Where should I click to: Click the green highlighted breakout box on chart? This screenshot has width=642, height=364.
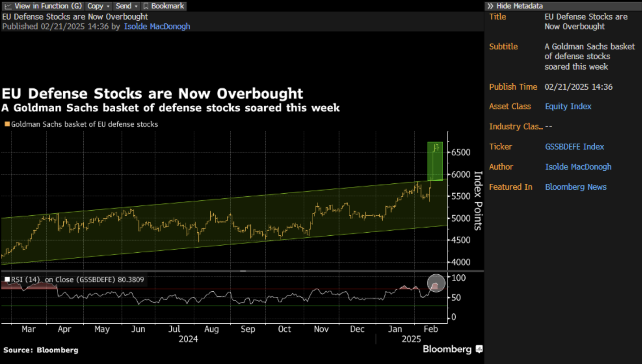pyautogui.click(x=435, y=161)
